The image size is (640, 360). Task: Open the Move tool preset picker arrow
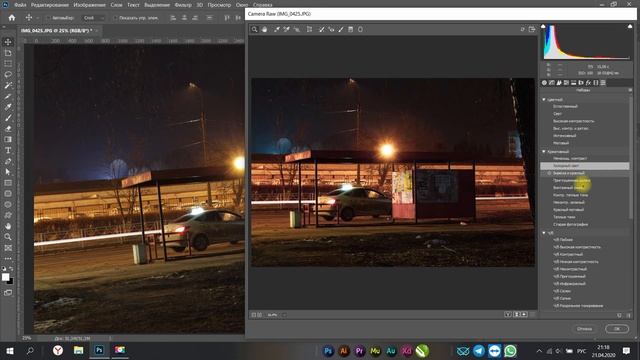[x=38, y=18]
